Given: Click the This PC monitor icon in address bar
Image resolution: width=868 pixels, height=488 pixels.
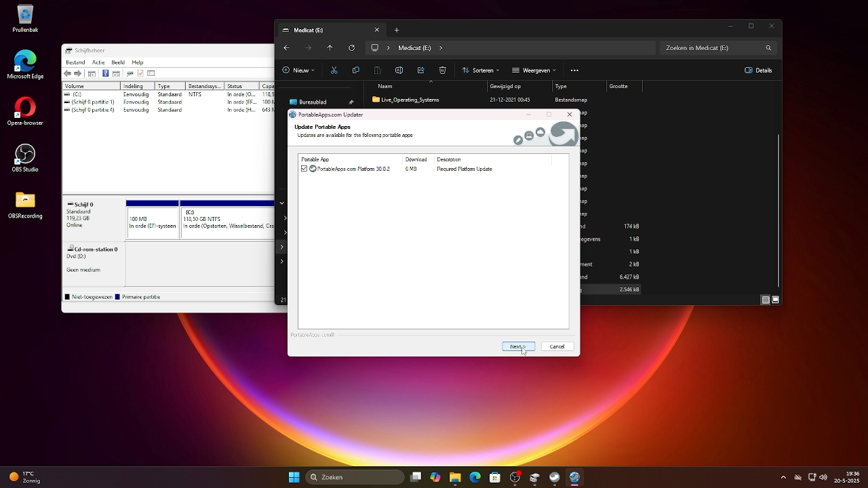Looking at the screenshot, I should click(374, 47).
